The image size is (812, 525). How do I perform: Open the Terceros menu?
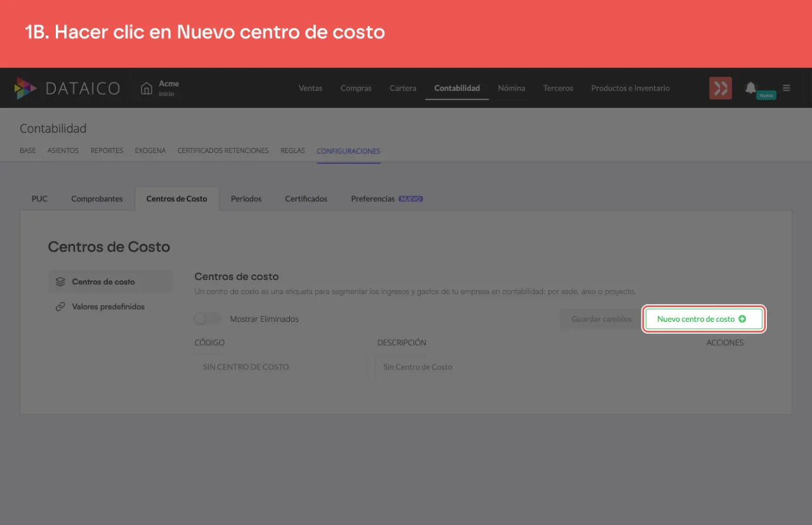[x=558, y=88]
